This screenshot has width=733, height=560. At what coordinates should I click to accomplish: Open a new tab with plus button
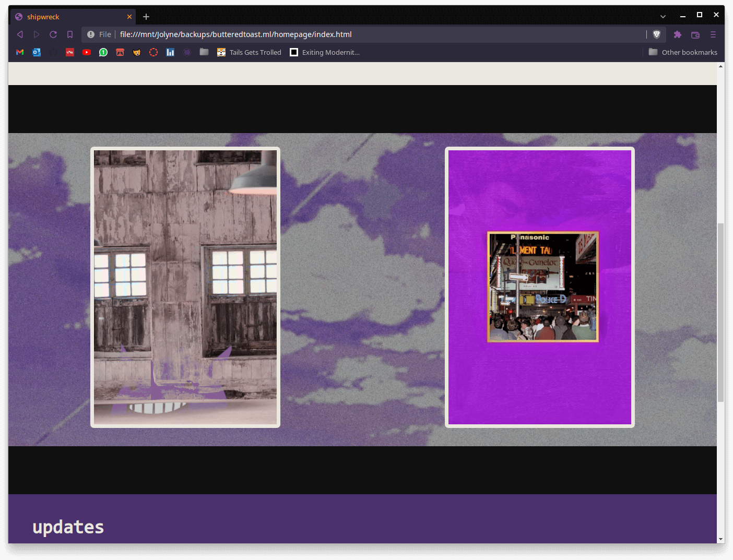pos(146,17)
